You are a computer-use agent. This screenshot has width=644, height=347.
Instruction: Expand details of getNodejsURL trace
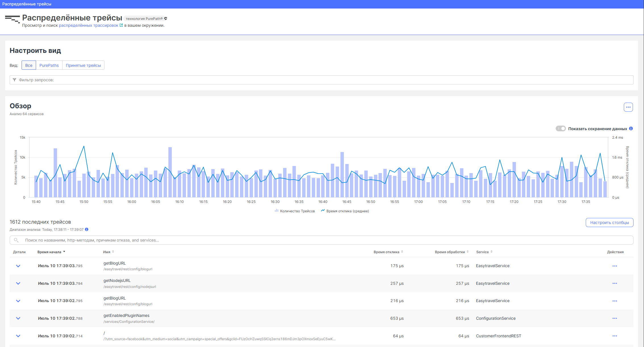18,283
